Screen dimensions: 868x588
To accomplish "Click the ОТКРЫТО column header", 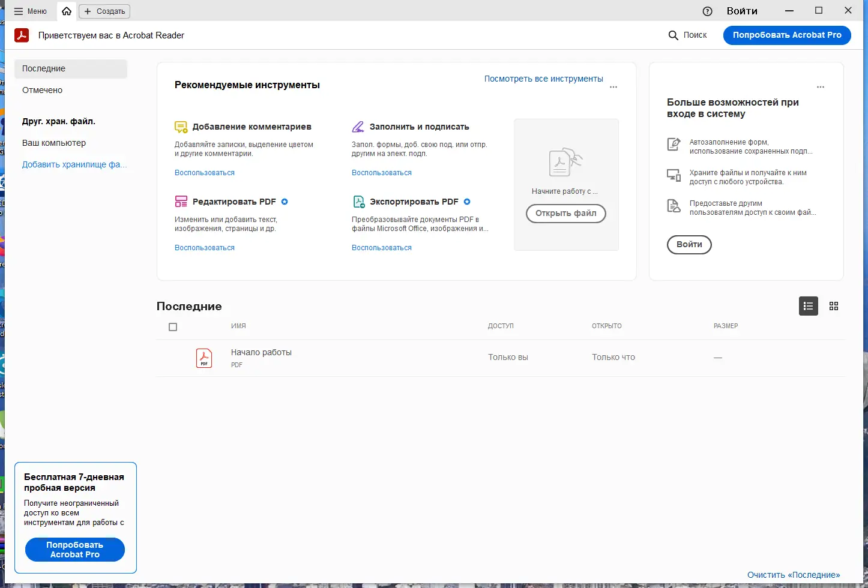I will [607, 326].
